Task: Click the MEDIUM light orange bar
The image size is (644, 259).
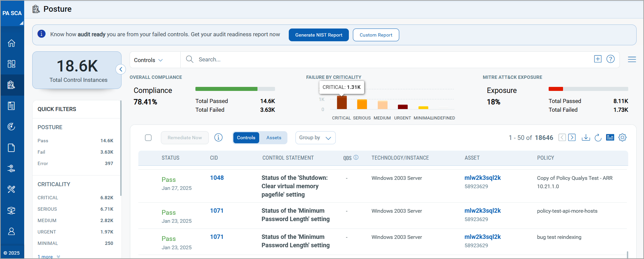Action: tap(382, 105)
